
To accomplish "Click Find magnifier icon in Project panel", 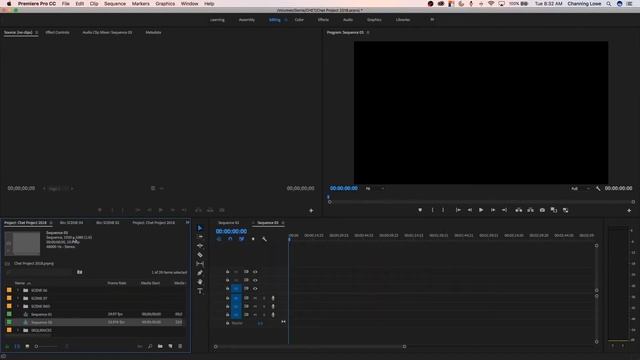I will pos(150,347).
